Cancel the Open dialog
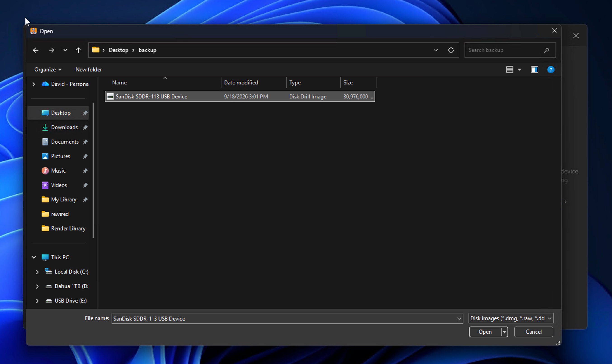 point(533,332)
